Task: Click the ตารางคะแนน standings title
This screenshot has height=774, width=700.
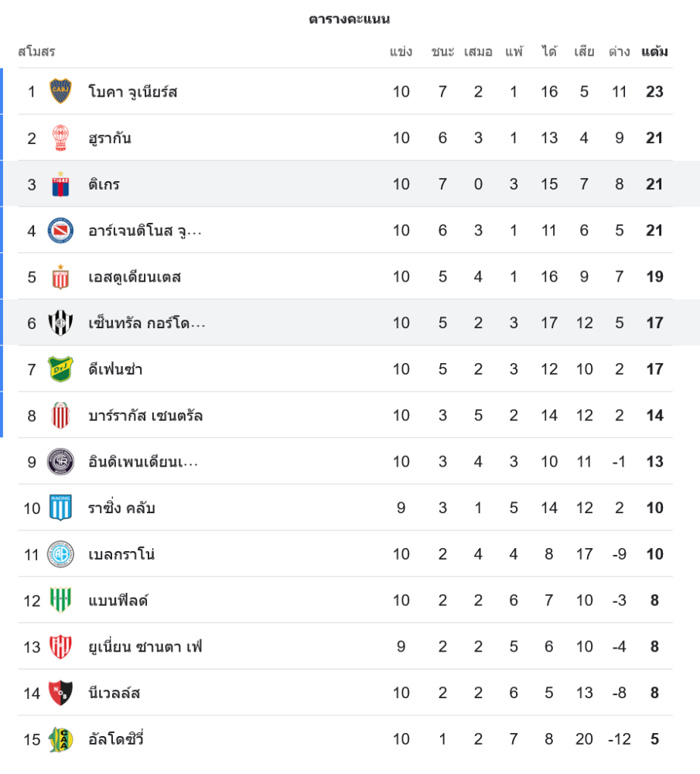Action: 350,19
